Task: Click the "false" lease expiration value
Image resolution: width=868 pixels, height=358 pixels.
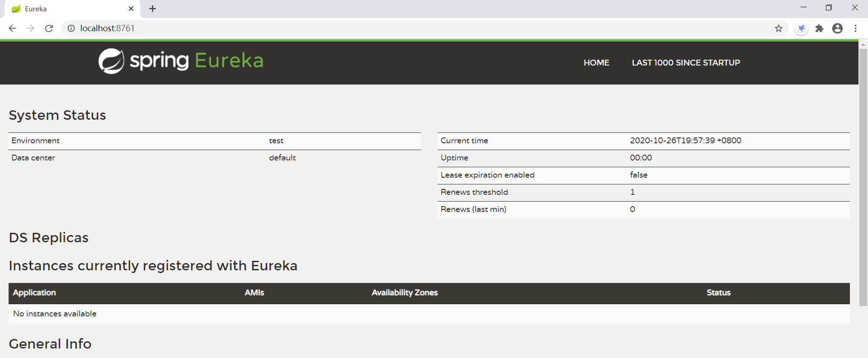Action: pos(639,175)
